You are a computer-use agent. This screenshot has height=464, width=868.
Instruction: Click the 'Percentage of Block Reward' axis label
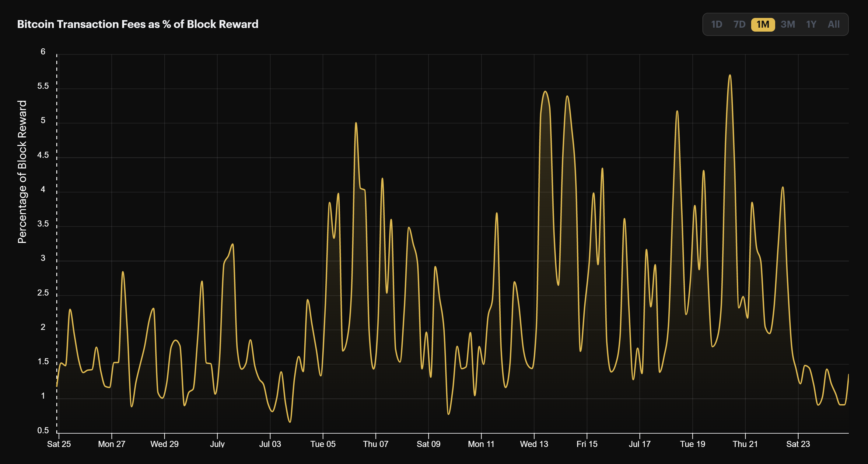pyautogui.click(x=22, y=172)
